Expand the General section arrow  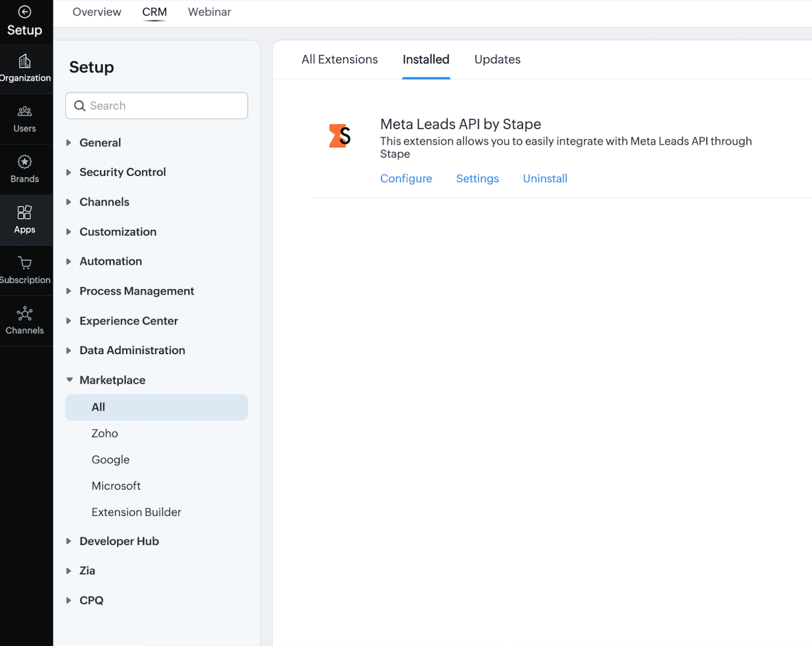tap(69, 143)
